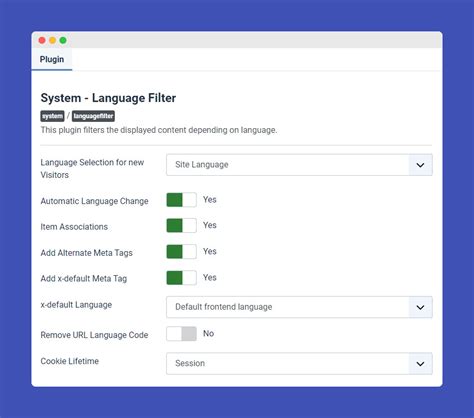The width and height of the screenshot is (474, 418).
Task: Click the Automatic Language Change label
Action: click(94, 201)
